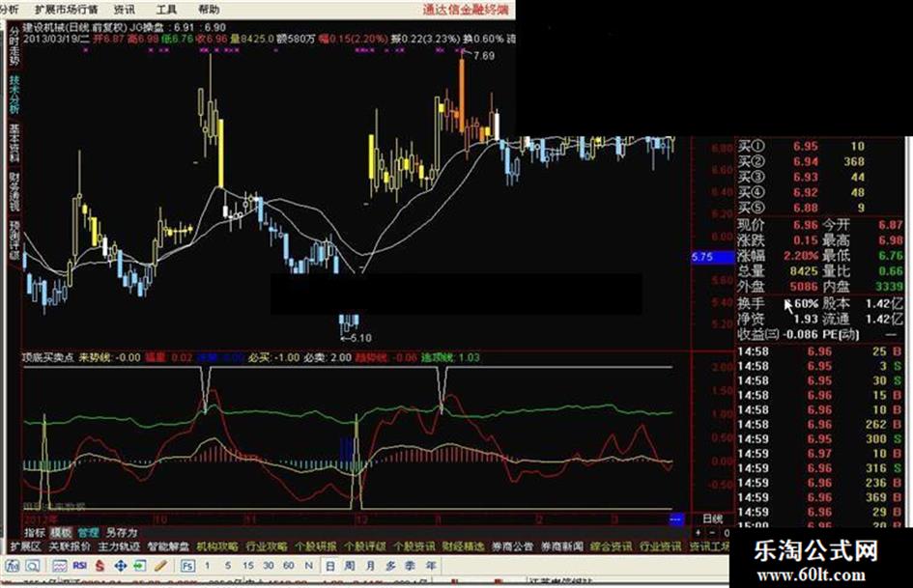Select the 季 quarterly period button
Viewport: 913px width, 588px height.
coord(411,565)
